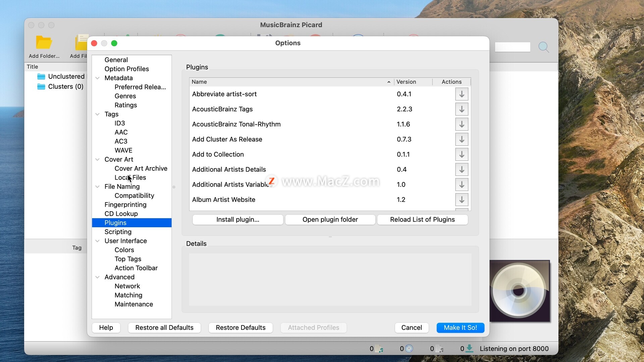The width and height of the screenshot is (644, 362).
Task: Collapse the User Interface tree section
Action: pyautogui.click(x=97, y=241)
